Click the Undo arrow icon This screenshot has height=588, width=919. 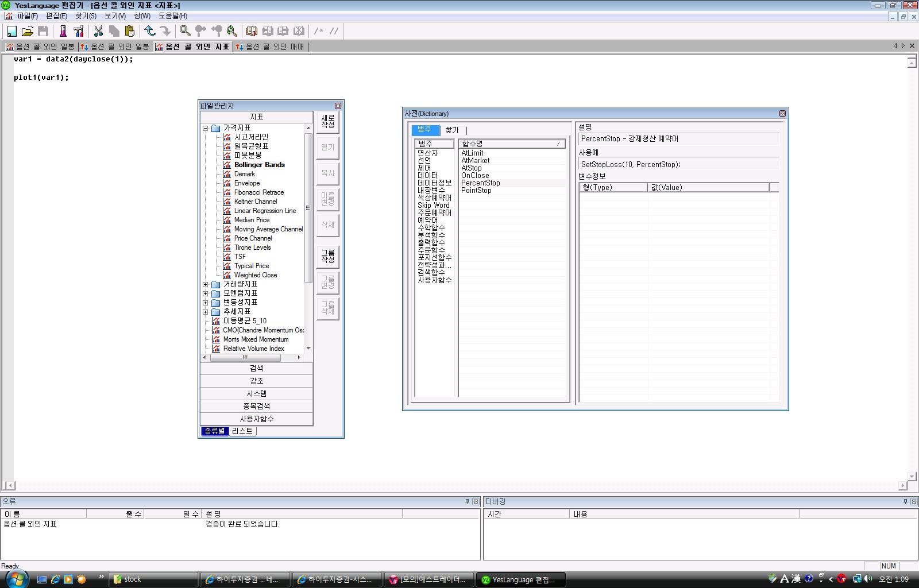point(150,31)
